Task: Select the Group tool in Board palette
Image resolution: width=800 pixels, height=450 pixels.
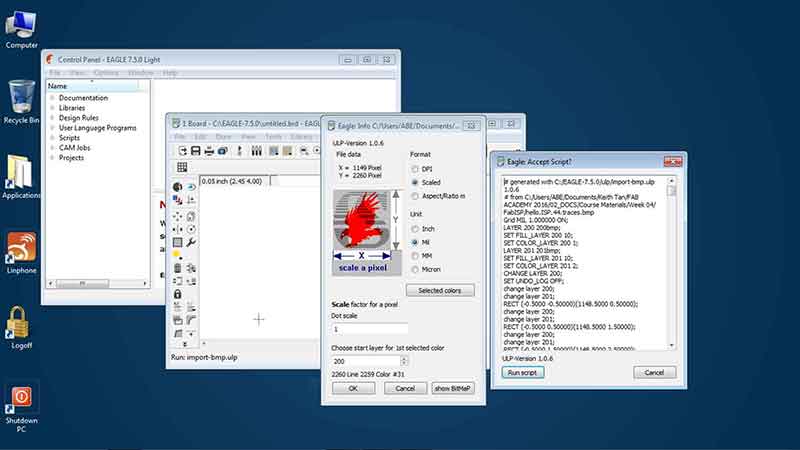Action: tap(177, 242)
